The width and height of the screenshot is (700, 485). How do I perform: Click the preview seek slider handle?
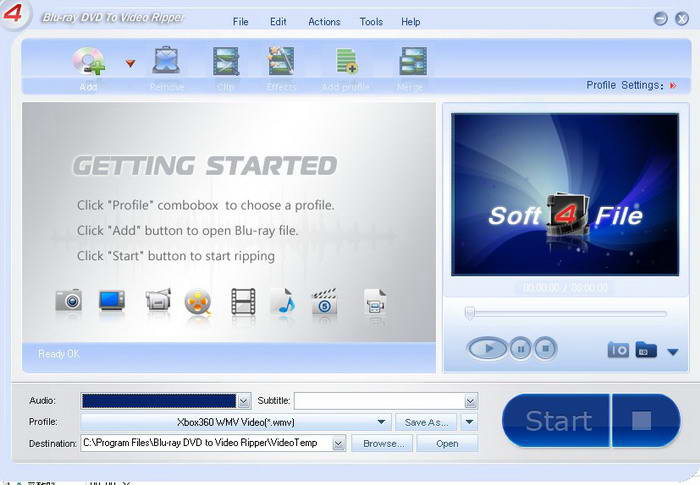[469, 313]
